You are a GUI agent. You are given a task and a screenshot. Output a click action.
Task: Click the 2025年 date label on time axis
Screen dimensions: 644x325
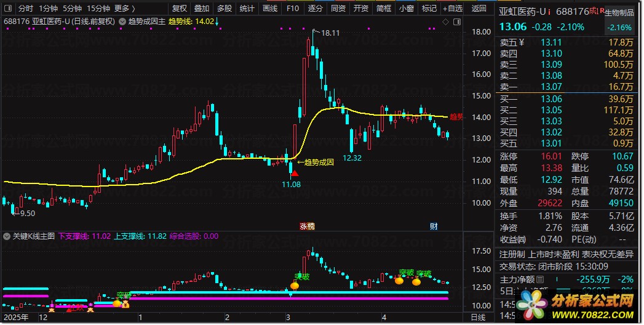[x=17, y=317]
